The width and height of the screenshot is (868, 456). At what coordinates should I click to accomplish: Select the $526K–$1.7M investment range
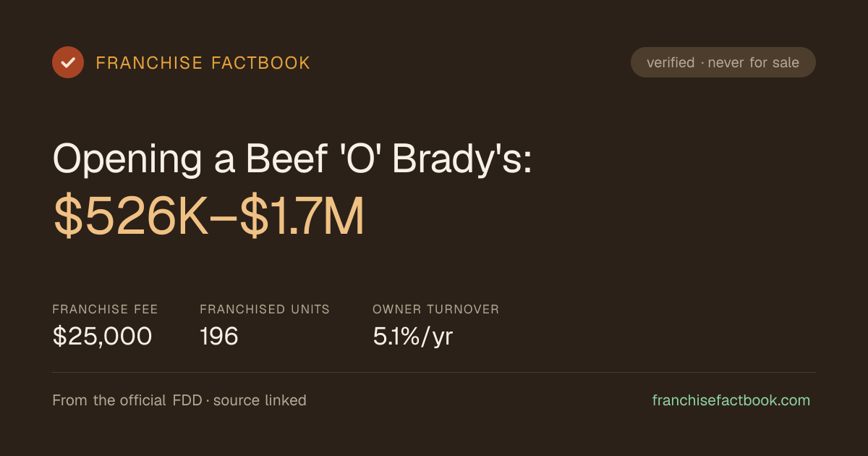pos(208,217)
